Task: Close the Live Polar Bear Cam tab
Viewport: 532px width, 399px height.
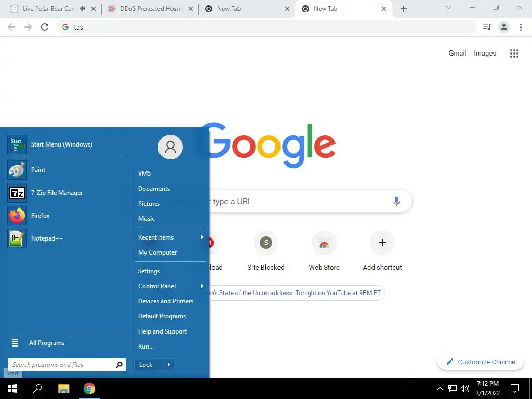Action: click(94, 9)
